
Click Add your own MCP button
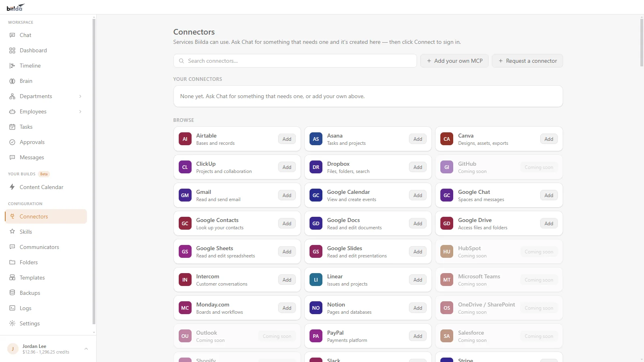click(454, 61)
